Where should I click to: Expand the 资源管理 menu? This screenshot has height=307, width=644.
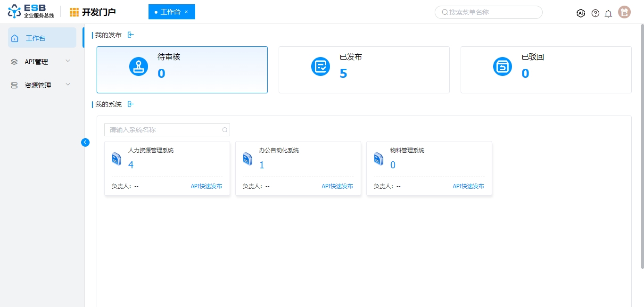(42, 85)
